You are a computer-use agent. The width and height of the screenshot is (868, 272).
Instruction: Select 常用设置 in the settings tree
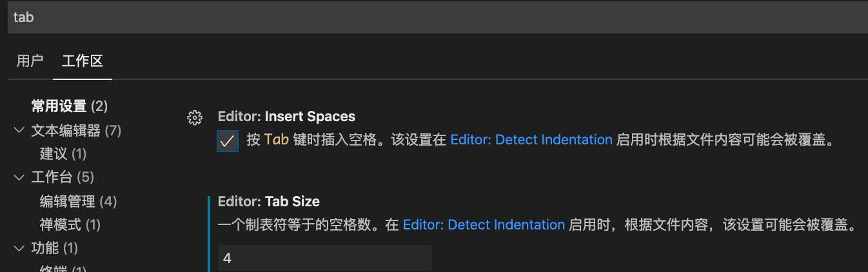(x=70, y=106)
